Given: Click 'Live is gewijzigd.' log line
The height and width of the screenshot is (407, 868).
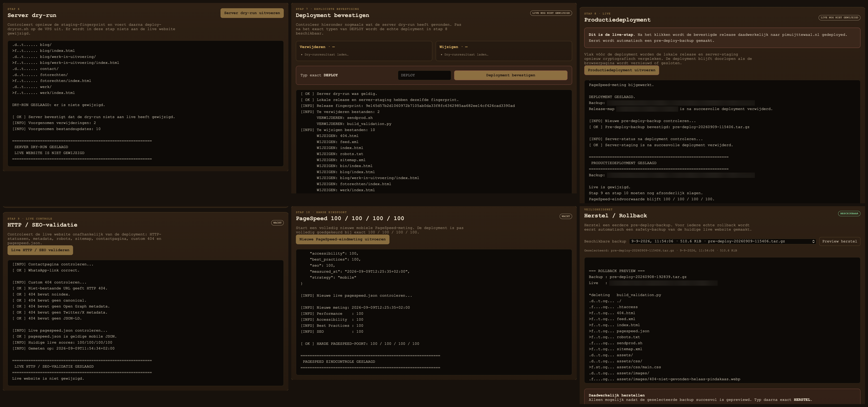Looking at the screenshot, I should click(610, 187).
